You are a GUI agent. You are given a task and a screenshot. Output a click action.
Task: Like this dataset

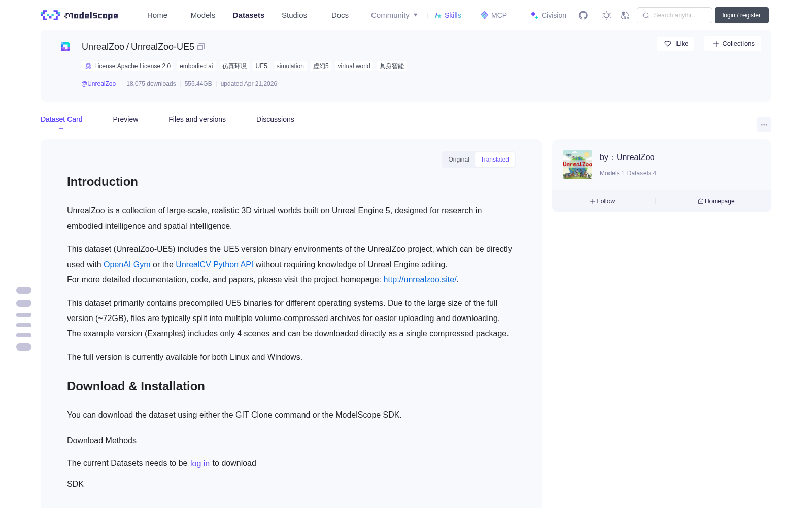click(676, 44)
